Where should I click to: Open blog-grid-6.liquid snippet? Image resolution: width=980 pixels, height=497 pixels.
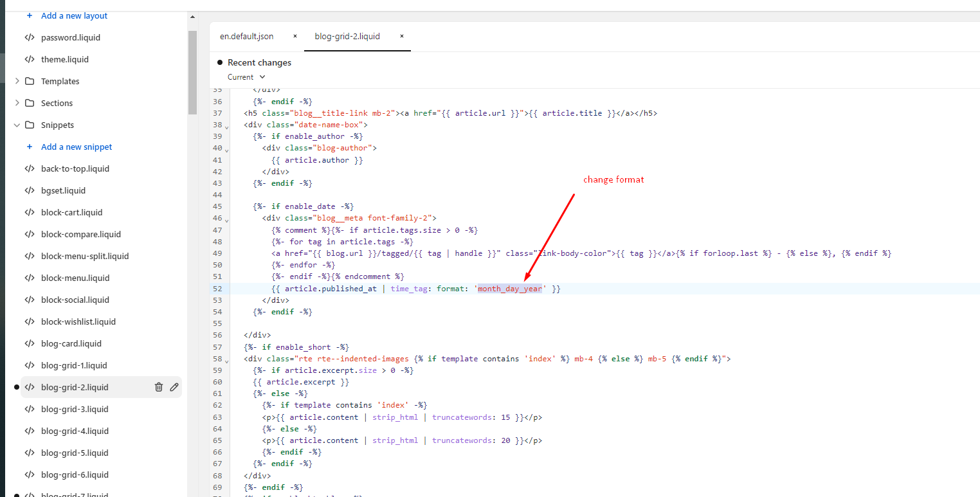(x=75, y=474)
